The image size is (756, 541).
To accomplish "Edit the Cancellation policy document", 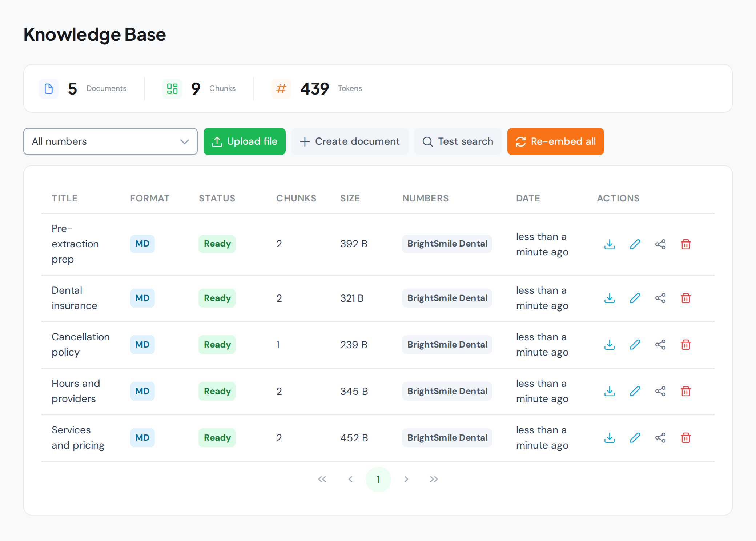I will click(635, 345).
